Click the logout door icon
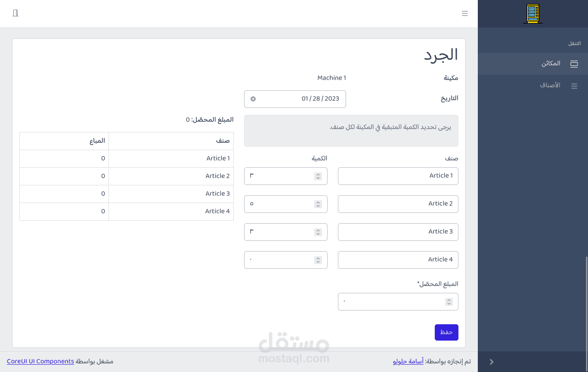 point(15,13)
